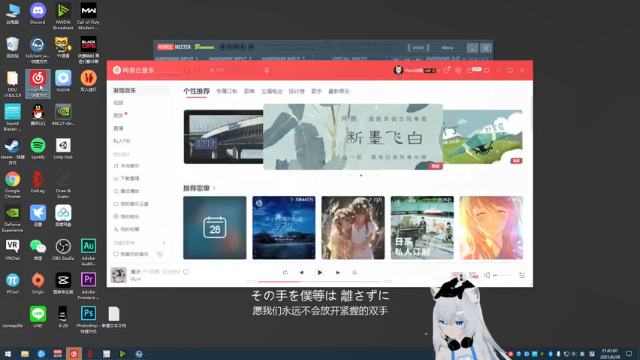Go back with the header back arrow
640x360 pixels.
point(187,70)
